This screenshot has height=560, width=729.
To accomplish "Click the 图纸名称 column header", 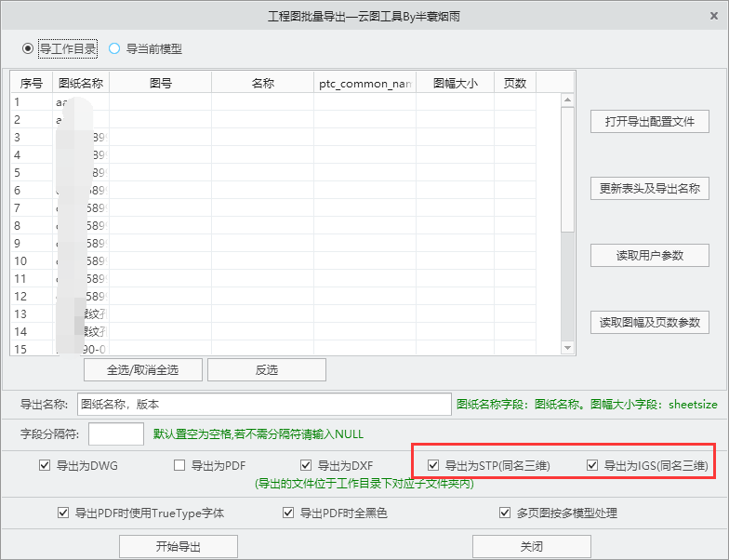I will (81, 84).
